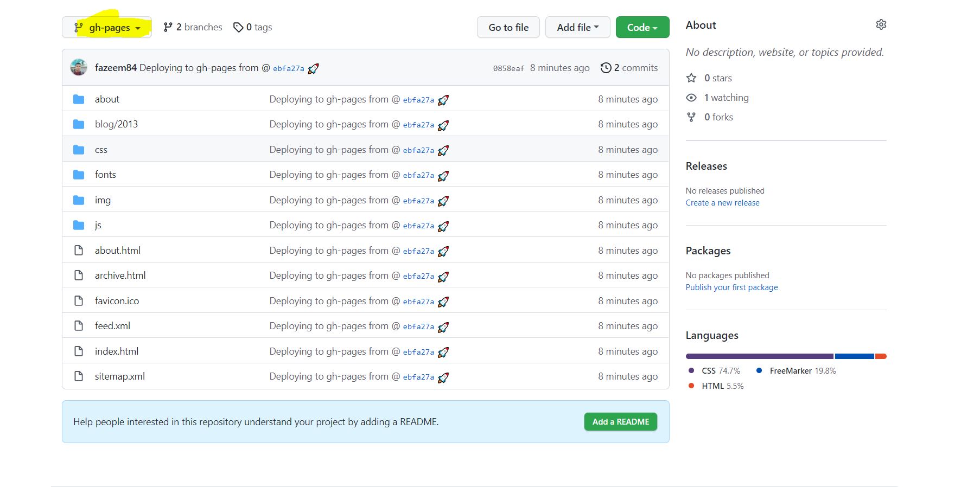The width and height of the screenshot is (980, 487).
Task: Open the Packages heading link
Action: [708, 251]
